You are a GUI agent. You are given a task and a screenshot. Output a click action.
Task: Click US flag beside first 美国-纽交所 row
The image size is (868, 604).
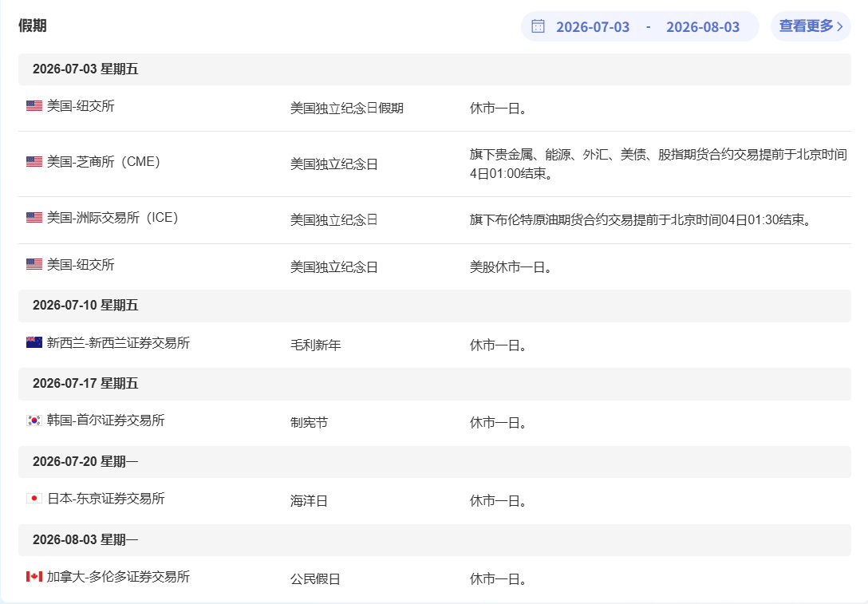[34, 105]
